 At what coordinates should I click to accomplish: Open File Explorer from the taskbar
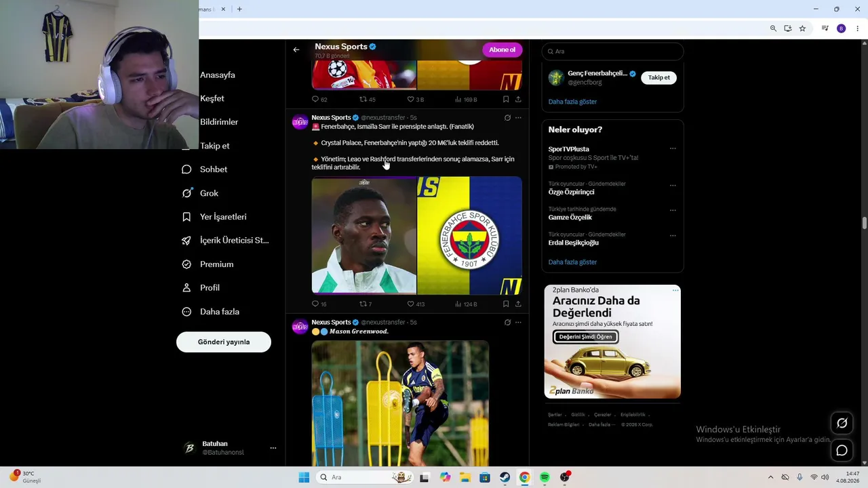(x=465, y=477)
